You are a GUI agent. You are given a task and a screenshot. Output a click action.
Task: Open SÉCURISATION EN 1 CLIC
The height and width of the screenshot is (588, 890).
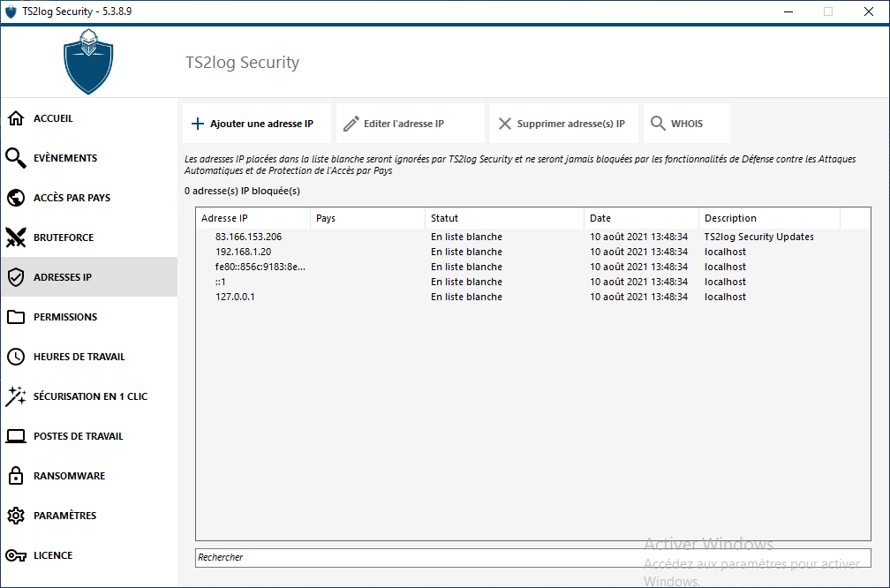coord(89,396)
